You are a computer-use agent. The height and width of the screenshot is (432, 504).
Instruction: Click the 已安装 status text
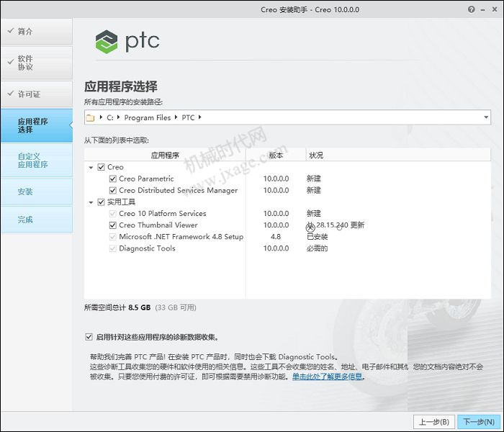pyautogui.click(x=317, y=237)
